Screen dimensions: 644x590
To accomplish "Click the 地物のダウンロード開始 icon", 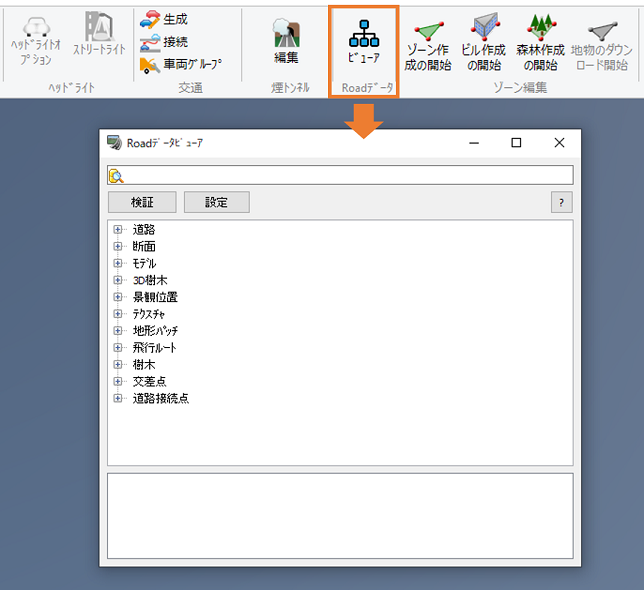I will coord(603,31).
